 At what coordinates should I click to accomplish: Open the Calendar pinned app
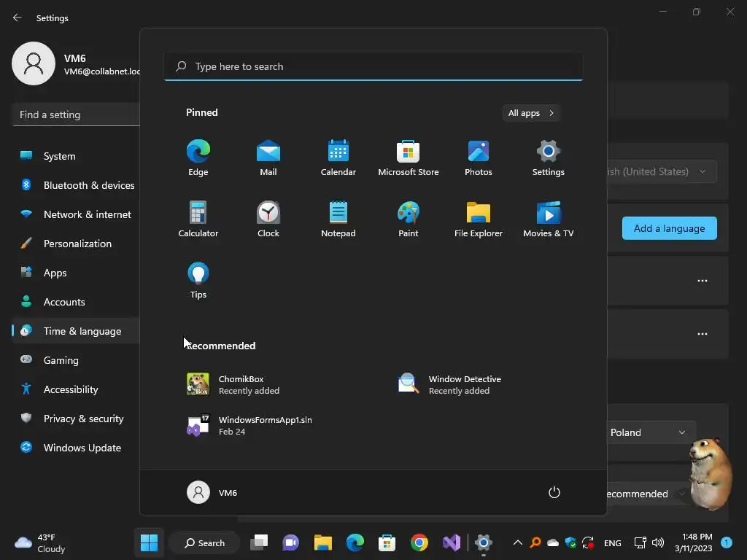point(338,157)
